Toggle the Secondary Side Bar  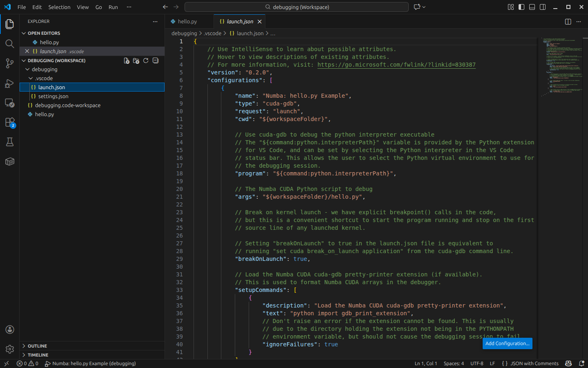(x=543, y=7)
